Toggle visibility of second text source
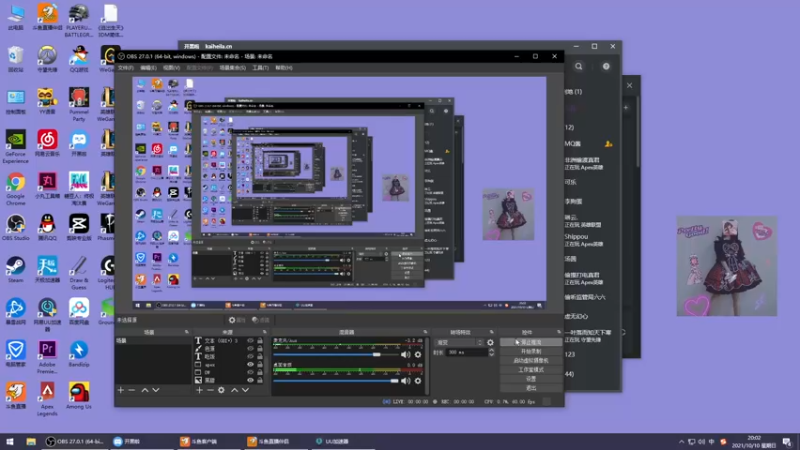The height and width of the screenshot is (450, 800). tap(250, 357)
